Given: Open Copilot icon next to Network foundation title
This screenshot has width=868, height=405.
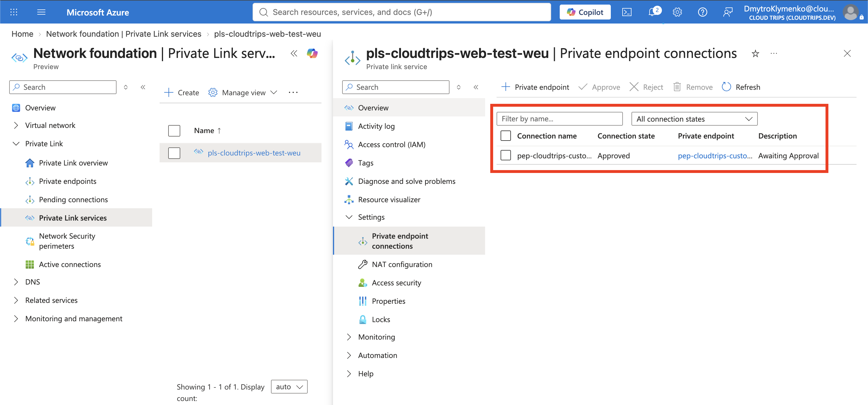Looking at the screenshot, I should (312, 53).
